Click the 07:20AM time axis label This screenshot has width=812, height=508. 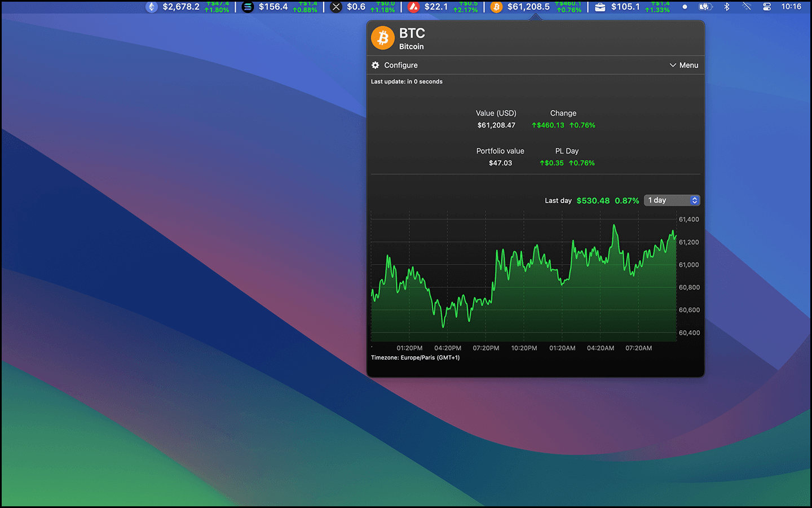tap(638, 348)
